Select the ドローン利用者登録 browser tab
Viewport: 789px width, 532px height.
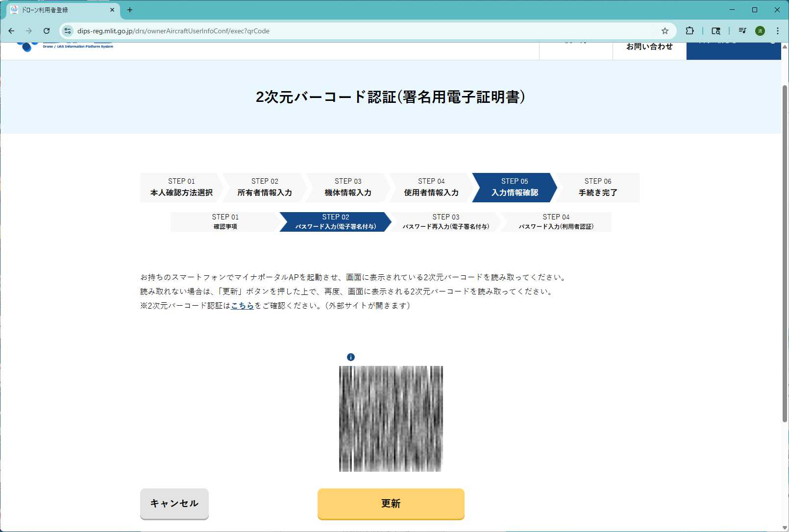(x=63, y=10)
